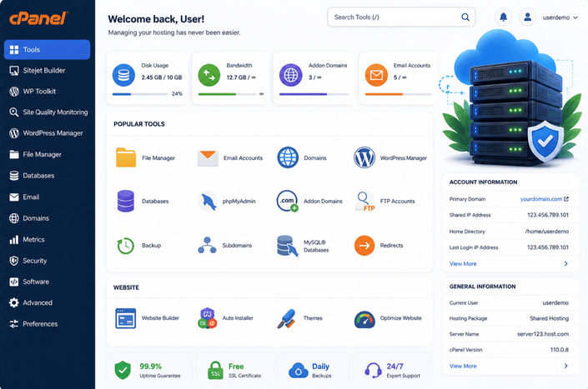Click the Domains globe icon in Popular Tools
This screenshot has height=389, width=588.
(x=288, y=157)
